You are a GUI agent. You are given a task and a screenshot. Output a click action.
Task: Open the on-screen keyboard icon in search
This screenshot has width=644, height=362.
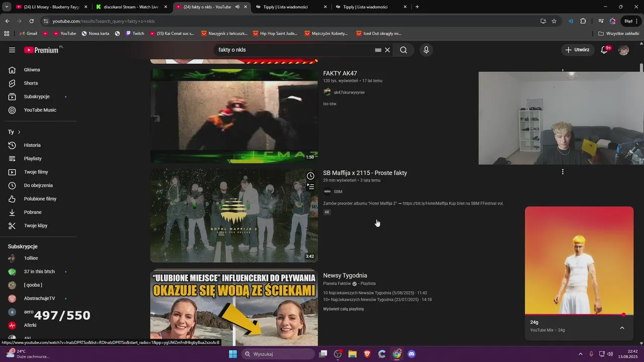click(x=378, y=50)
